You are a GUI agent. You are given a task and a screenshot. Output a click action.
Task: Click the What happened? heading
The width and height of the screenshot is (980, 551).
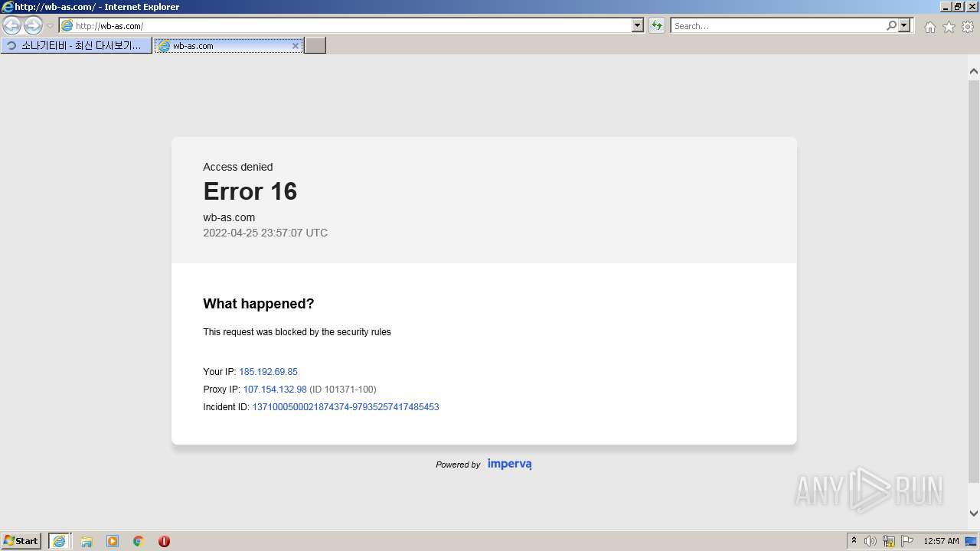[259, 304]
